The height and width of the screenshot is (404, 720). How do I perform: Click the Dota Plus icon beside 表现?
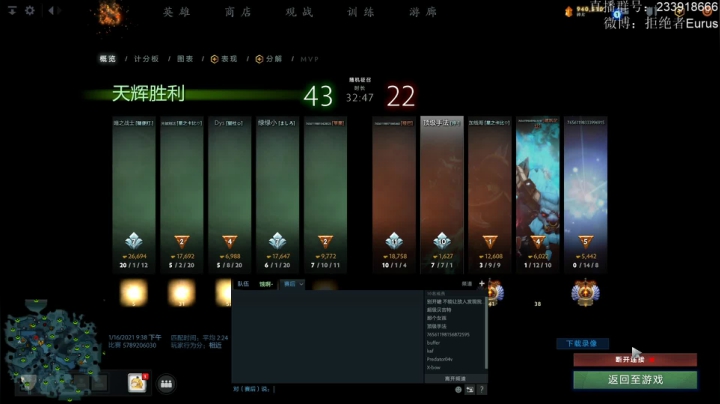point(214,59)
